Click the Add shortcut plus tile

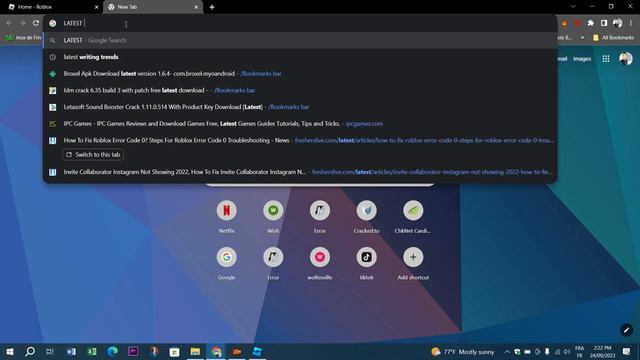click(413, 263)
